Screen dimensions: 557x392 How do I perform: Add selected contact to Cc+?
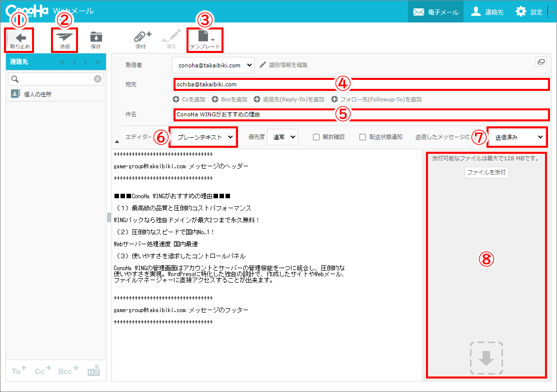point(42,371)
